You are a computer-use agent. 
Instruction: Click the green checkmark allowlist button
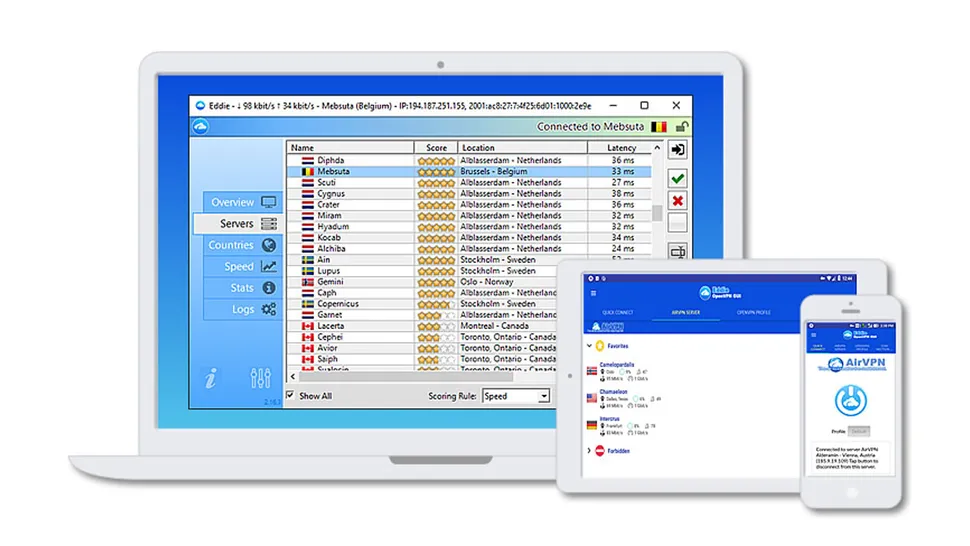(x=677, y=179)
